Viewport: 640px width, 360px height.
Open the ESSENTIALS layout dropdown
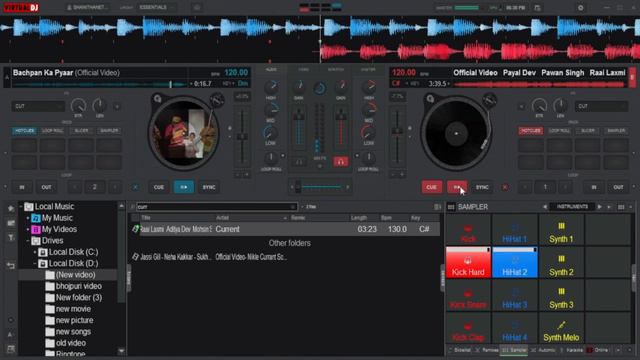point(156,7)
